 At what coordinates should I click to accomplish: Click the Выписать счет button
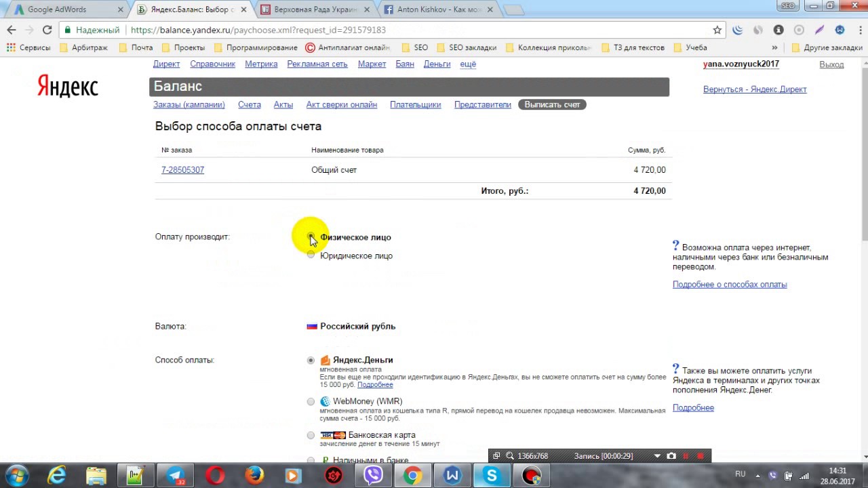[x=552, y=104]
